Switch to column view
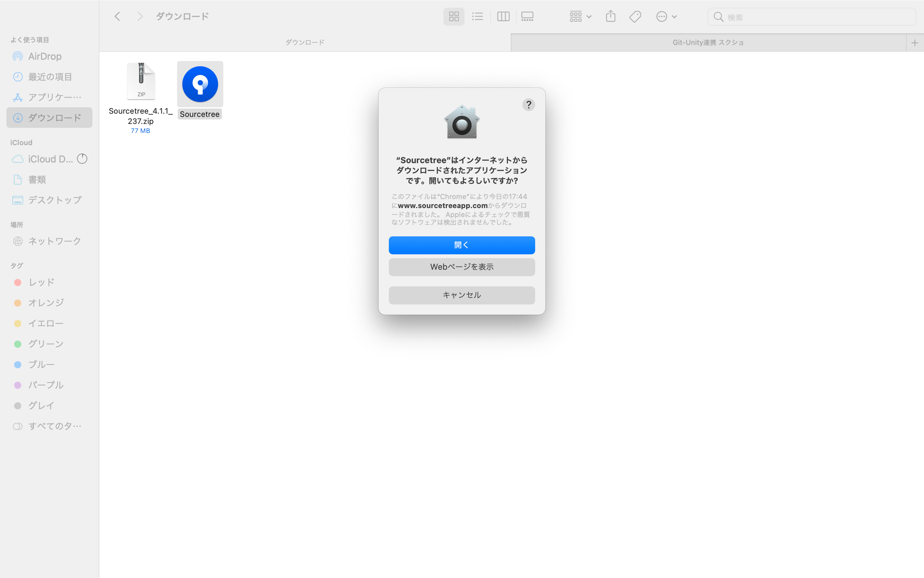Screen dimensions: 924x578 click(x=503, y=16)
